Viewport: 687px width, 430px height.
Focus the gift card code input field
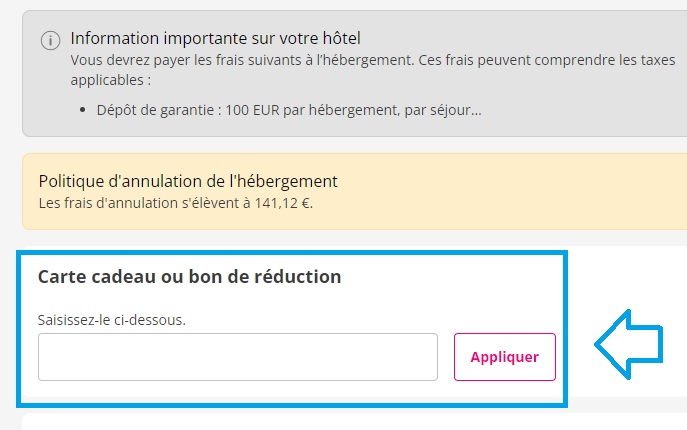238,357
